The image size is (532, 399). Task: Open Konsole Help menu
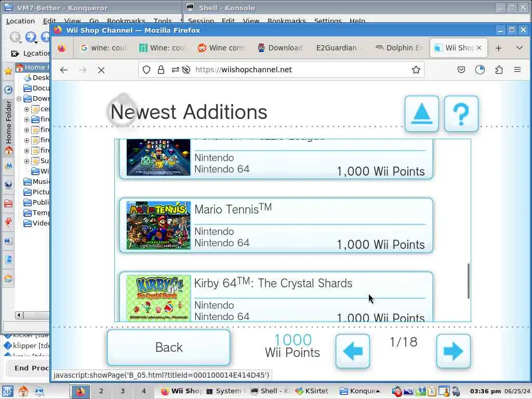click(x=357, y=21)
